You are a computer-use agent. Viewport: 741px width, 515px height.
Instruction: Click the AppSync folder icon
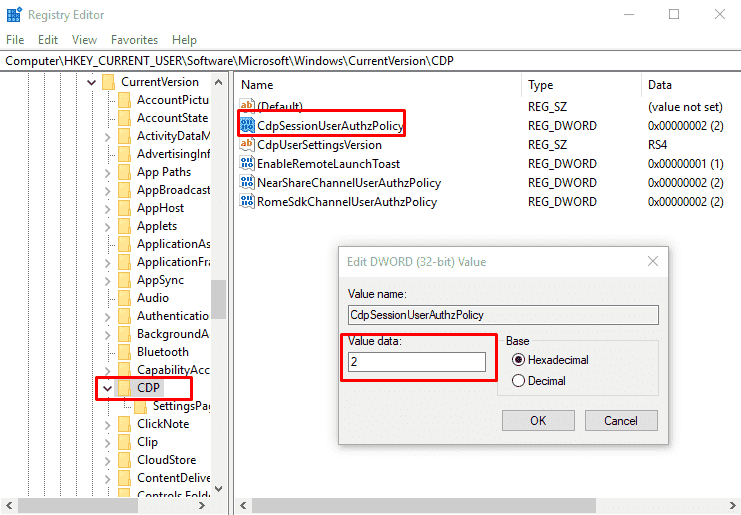click(x=125, y=280)
